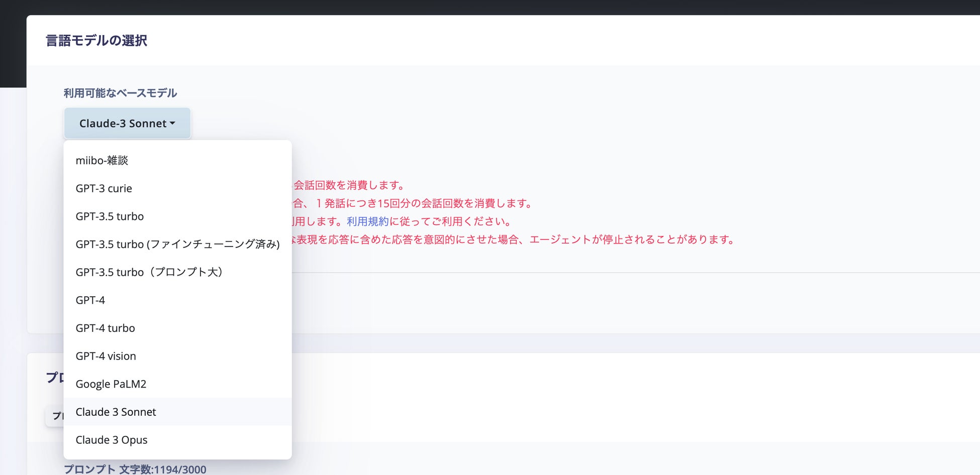Open the 利用規約 link
Screen dimensions: 980x475
click(x=368, y=221)
